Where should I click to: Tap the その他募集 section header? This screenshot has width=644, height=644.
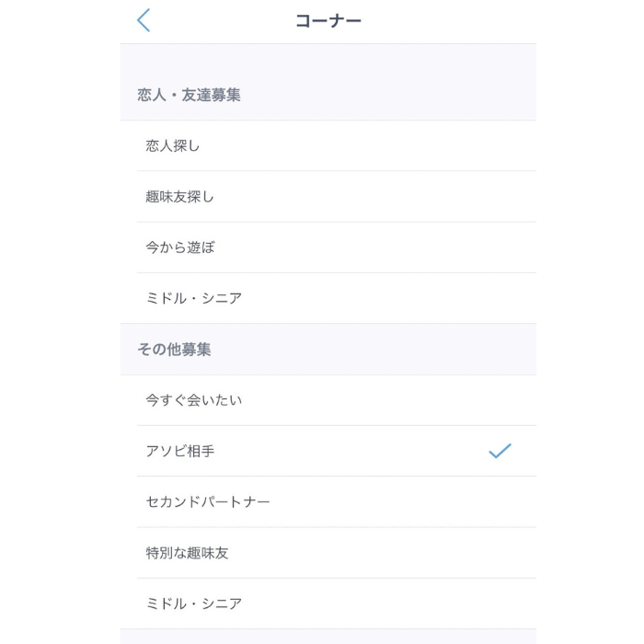point(174,349)
